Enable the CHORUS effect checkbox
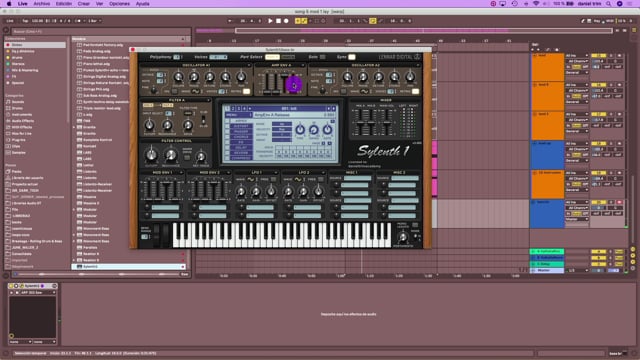 227,137
